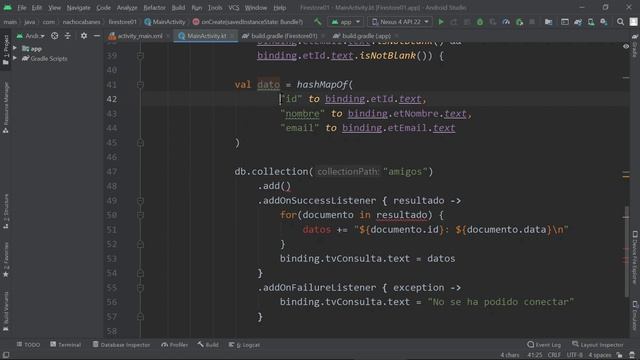
Task: Click the status bar inspector icon at far right
Action: (632, 355)
